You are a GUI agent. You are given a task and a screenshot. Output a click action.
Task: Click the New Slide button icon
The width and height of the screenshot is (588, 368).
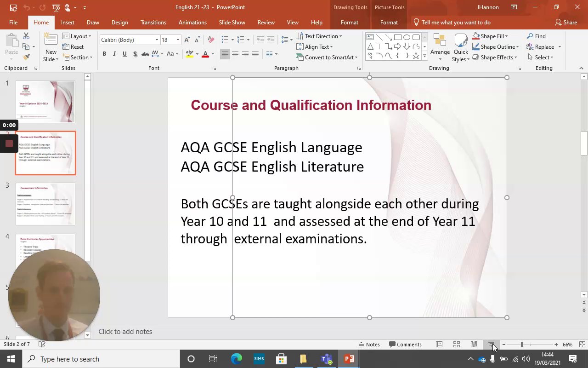tap(51, 40)
